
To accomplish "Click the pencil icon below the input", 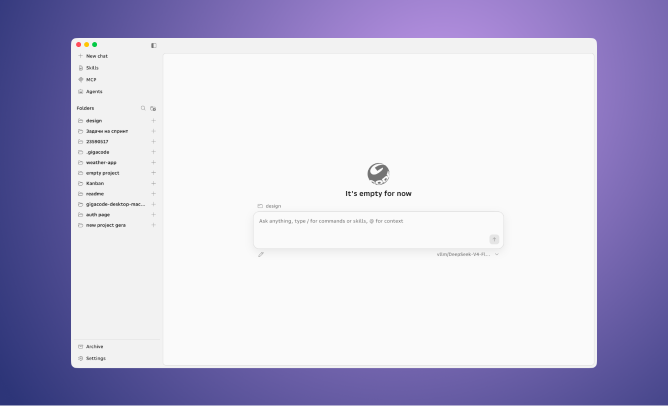I will [261, 254].
